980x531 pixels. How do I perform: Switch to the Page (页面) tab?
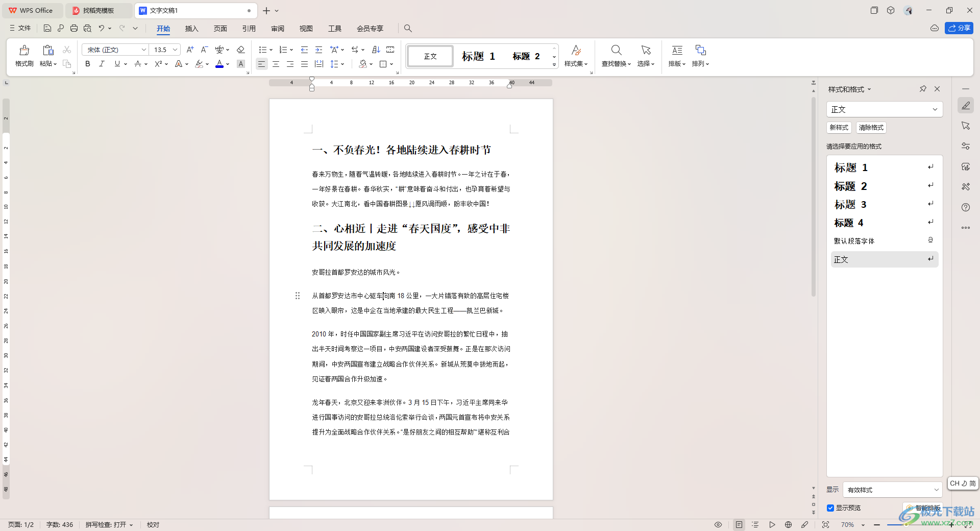tap(220, 28)
